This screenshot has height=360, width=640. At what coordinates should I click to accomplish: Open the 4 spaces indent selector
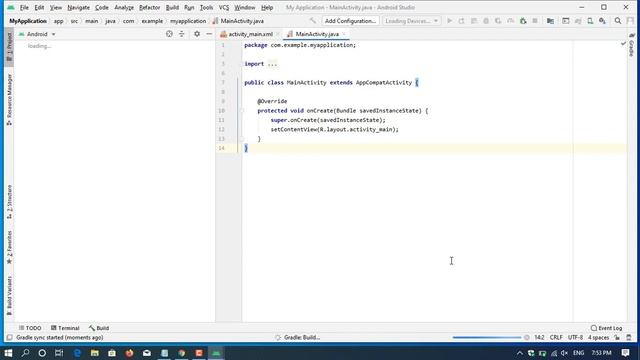[598, 338]
